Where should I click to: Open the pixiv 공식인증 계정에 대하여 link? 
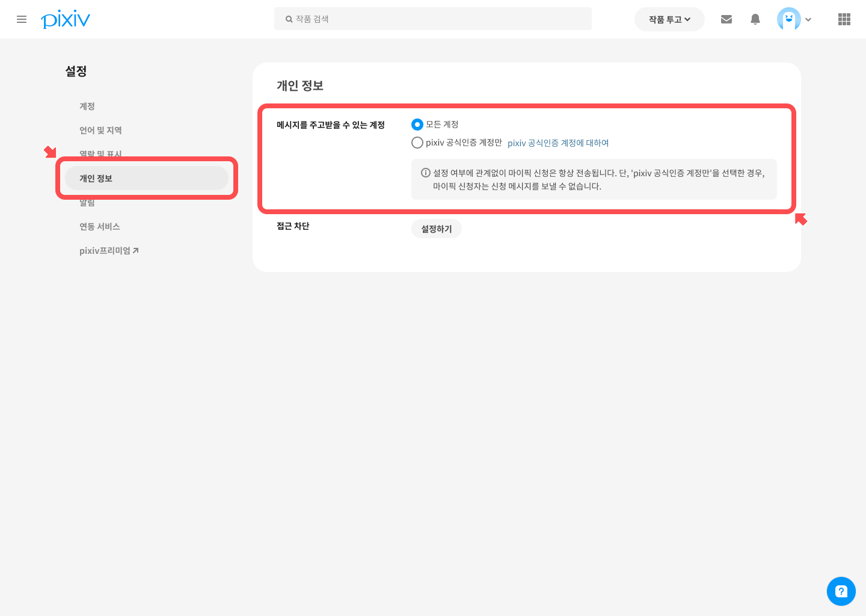tap(558, 143)
